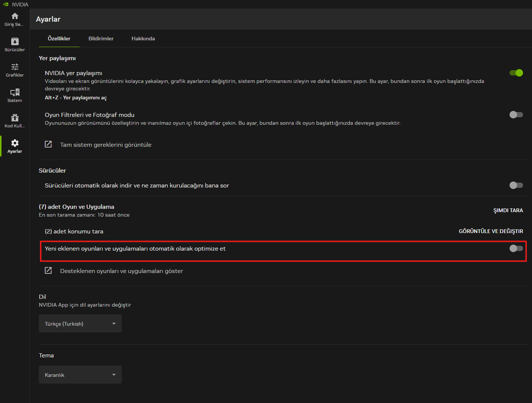532x403 pixels.
Task: Click external-link icon beside Tam sistem gereklerini
Action: (48, 144)
